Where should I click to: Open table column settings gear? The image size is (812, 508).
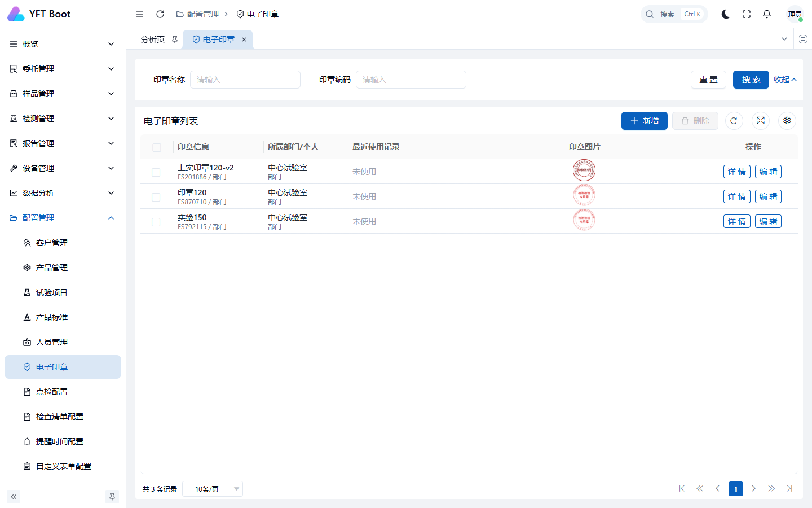pyautogui.click(x=787, y=121)
